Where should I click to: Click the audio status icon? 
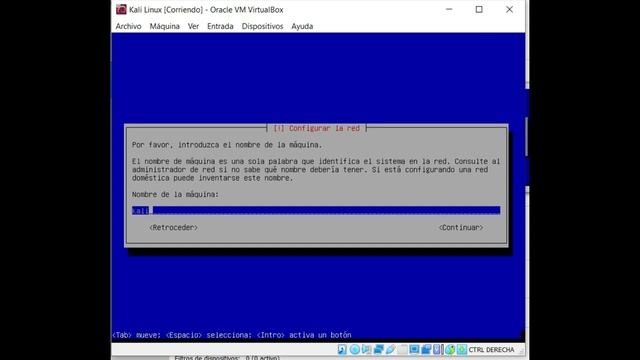tap(367, 349)
